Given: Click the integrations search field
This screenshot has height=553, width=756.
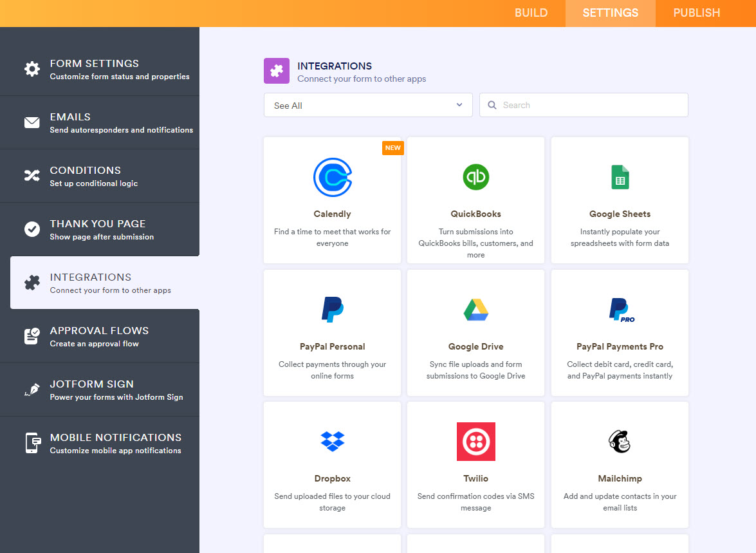Looking at the screenshot, I should point(584,106).
